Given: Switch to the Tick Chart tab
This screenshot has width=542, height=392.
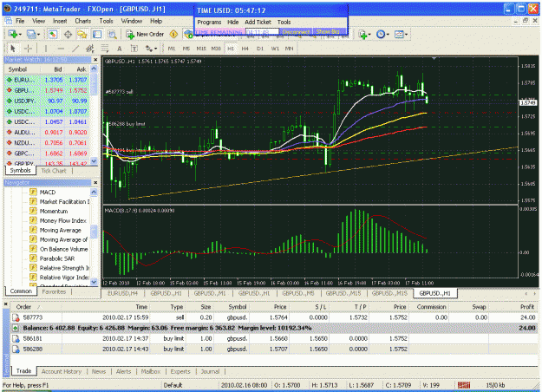Looking at the screenshot, I should tap(54, 171).
